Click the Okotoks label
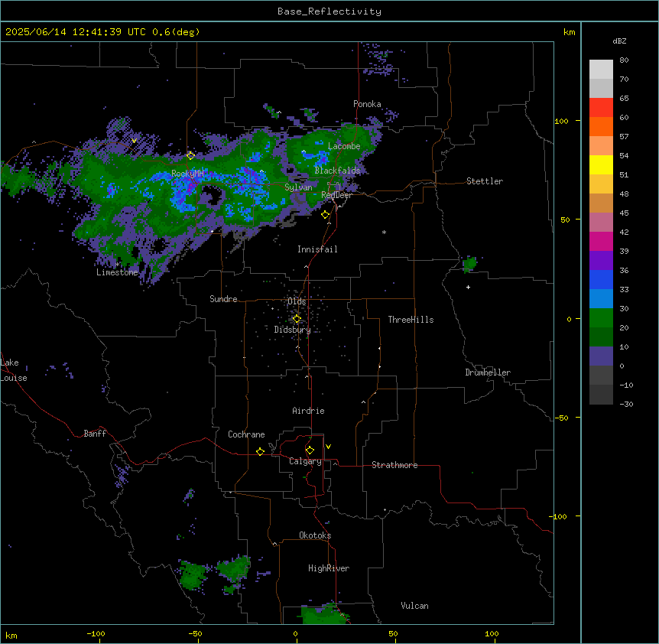Viewport: 659px width, 644px height. coord(315,535)
